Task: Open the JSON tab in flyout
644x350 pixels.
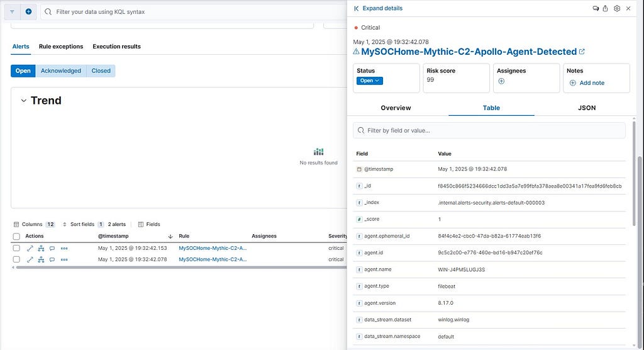Action: pyautogui.click(x=587, y=108)
